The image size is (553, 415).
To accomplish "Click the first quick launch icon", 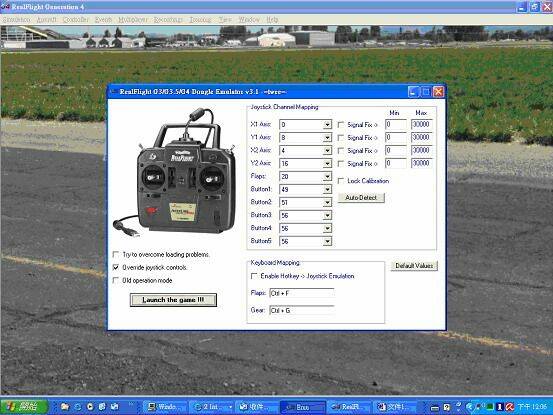I will [x=65, y=407].
